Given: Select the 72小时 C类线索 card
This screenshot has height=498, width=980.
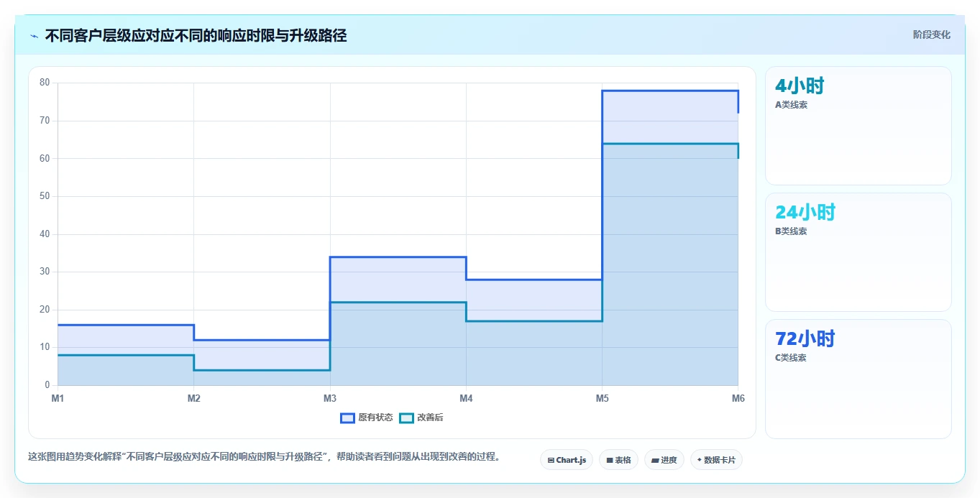Looking at the screenshot, I should click(858, 379).
